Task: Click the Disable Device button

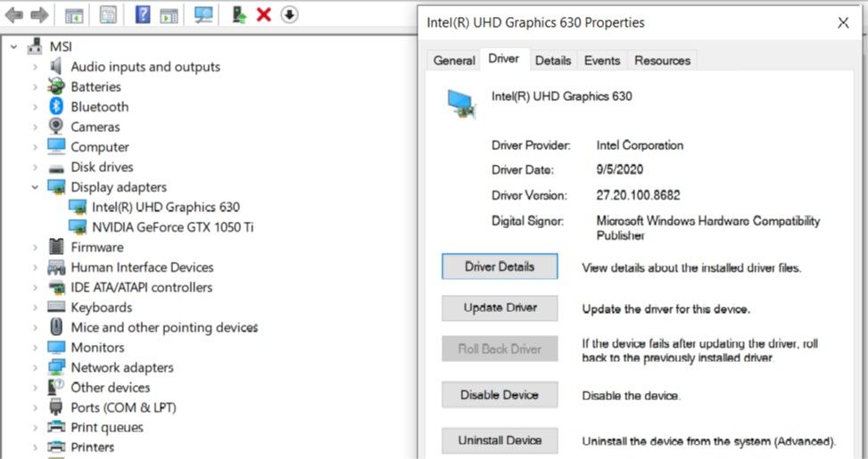Action: [x=500, y=395]
